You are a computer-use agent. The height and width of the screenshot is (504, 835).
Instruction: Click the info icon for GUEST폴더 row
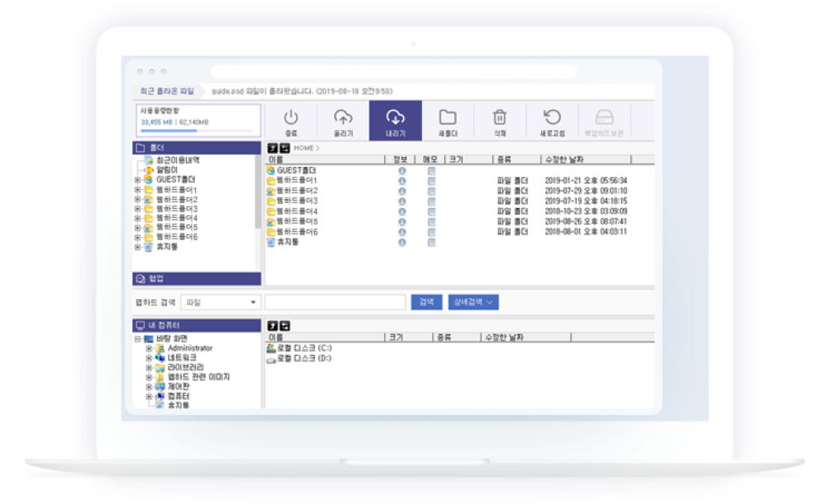(402, 171)
